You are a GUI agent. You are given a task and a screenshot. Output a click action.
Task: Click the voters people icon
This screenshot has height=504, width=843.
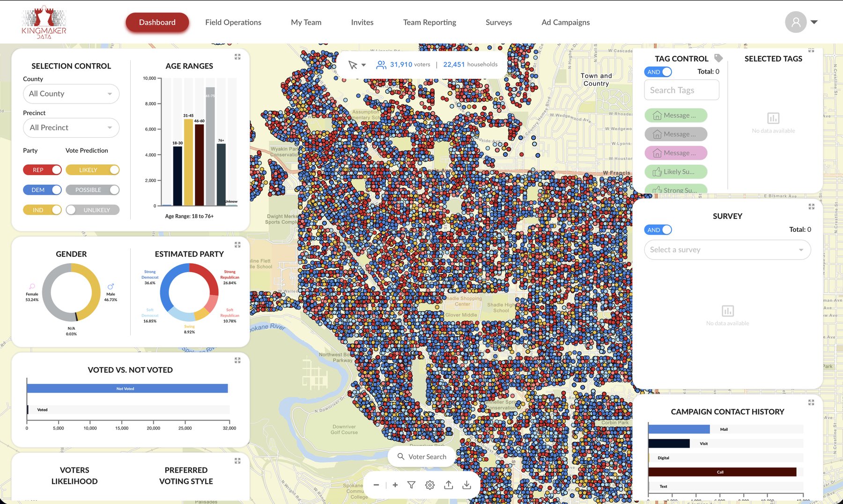(381, 65)
